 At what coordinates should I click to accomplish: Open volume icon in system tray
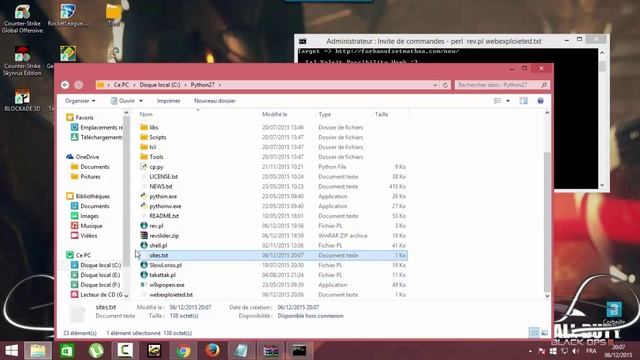click(x=576, y=351)
